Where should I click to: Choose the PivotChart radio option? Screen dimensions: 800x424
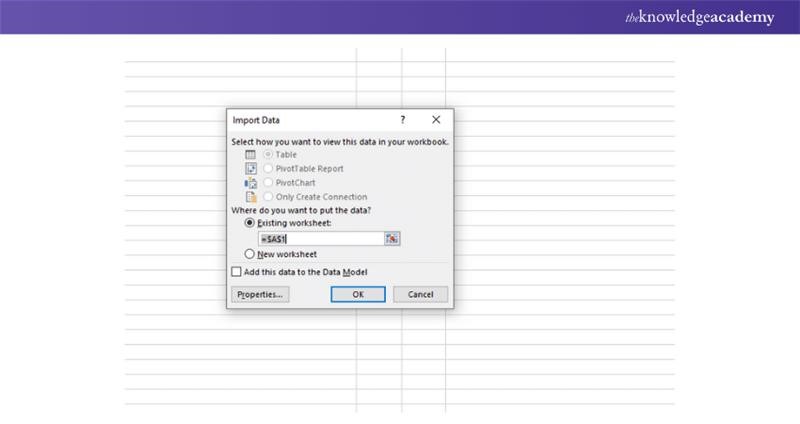coord(267,183)
